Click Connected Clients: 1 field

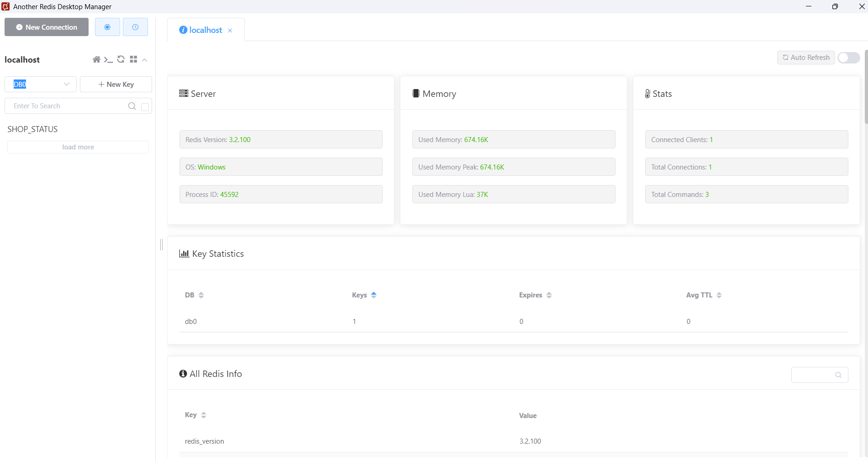click(747, 139)
